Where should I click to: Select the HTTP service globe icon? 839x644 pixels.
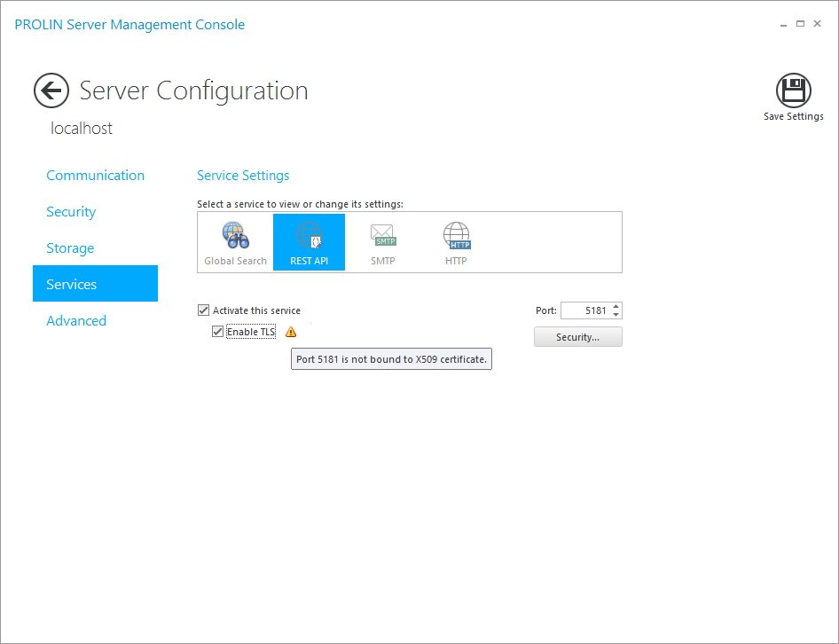pos(456,236)
